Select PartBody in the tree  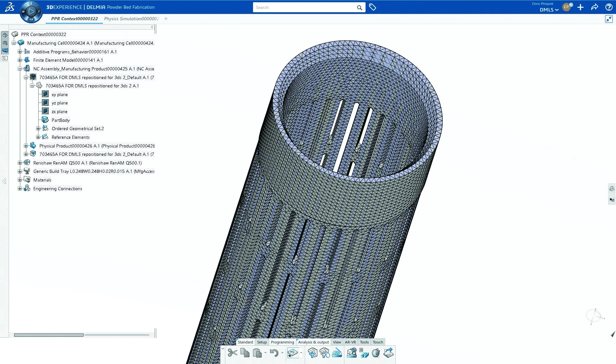point(60,120)
